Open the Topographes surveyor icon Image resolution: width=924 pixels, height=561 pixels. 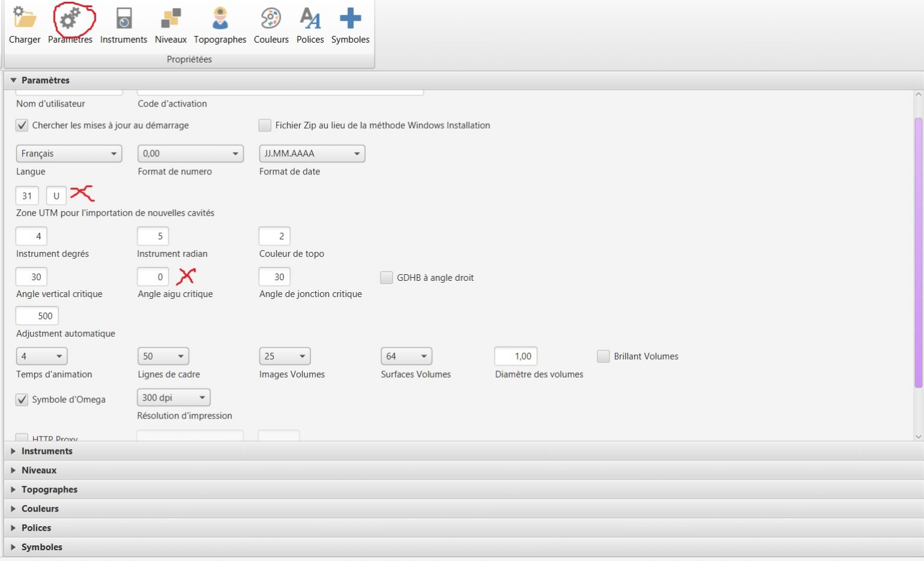(220, 19)
